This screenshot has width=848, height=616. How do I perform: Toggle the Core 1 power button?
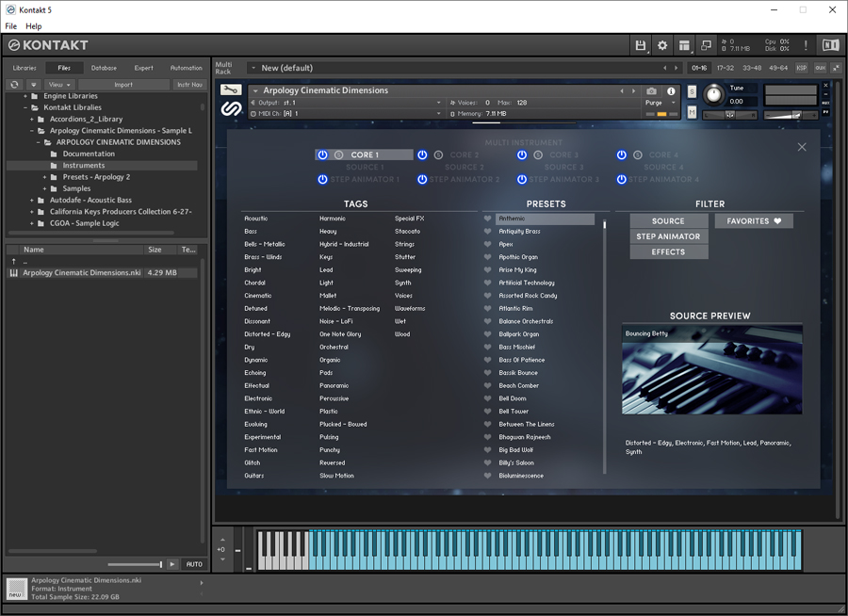(322, 154)
